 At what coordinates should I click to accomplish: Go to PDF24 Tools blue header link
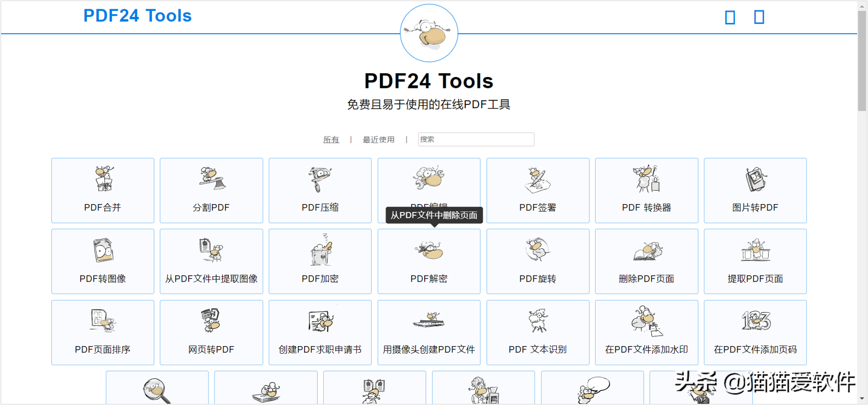[138, 16]
